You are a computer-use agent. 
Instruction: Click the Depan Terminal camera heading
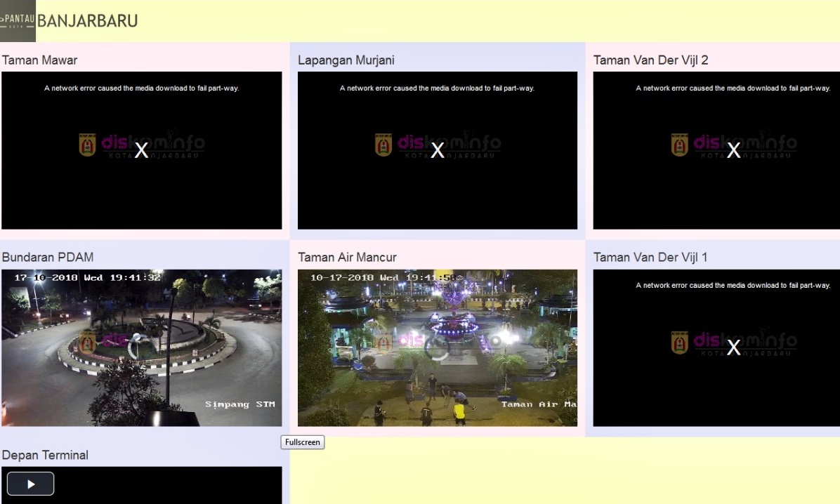[45, 456]
